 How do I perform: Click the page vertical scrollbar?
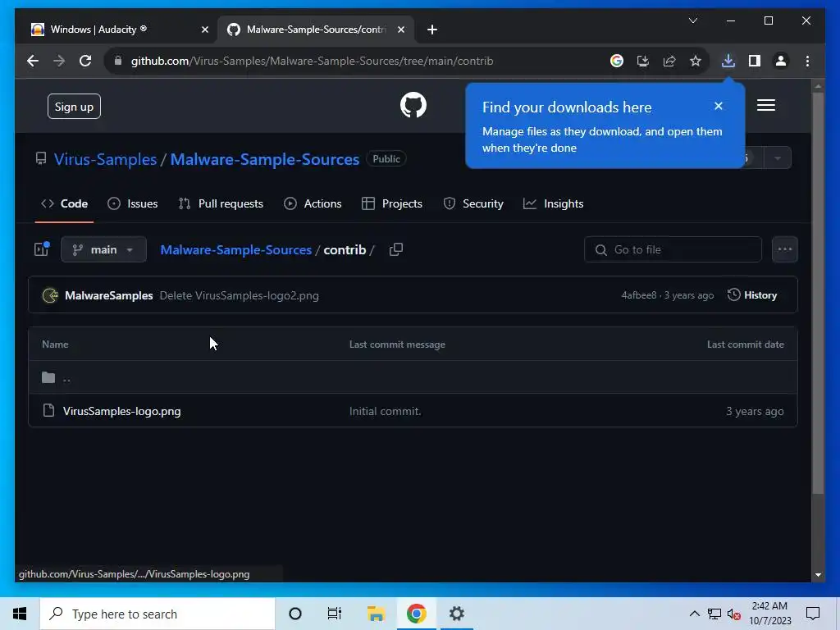818,292
